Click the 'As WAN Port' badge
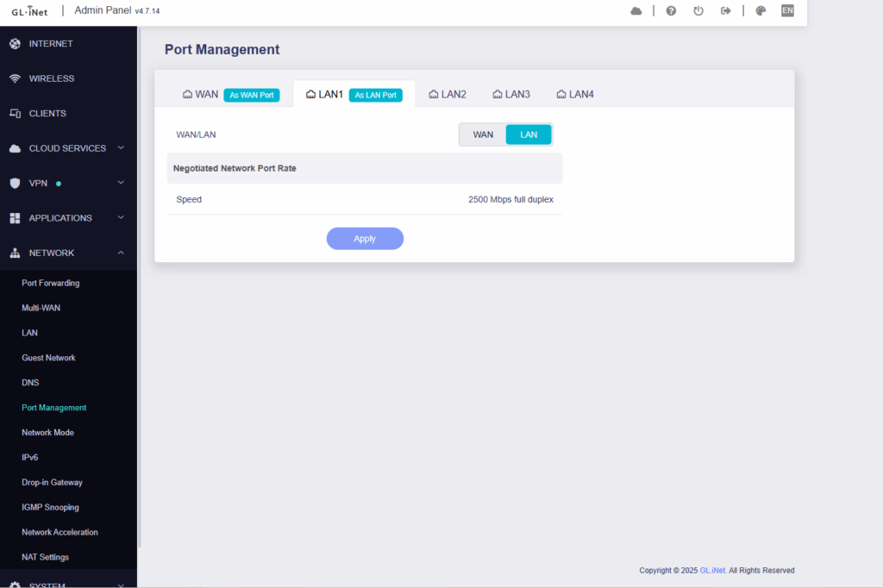Viewport: 883px width, 588px height. click(252, 95)
